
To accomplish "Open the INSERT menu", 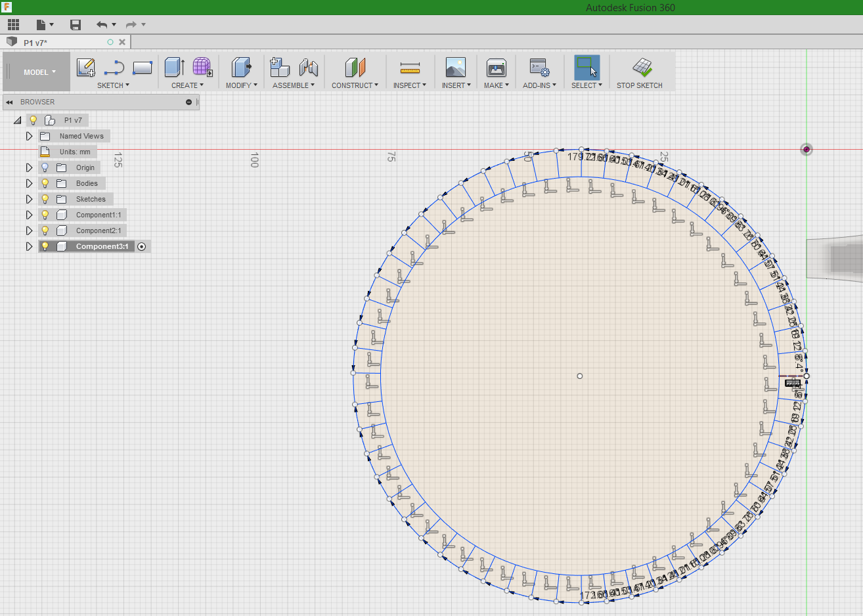I will [x=456, y=85].
